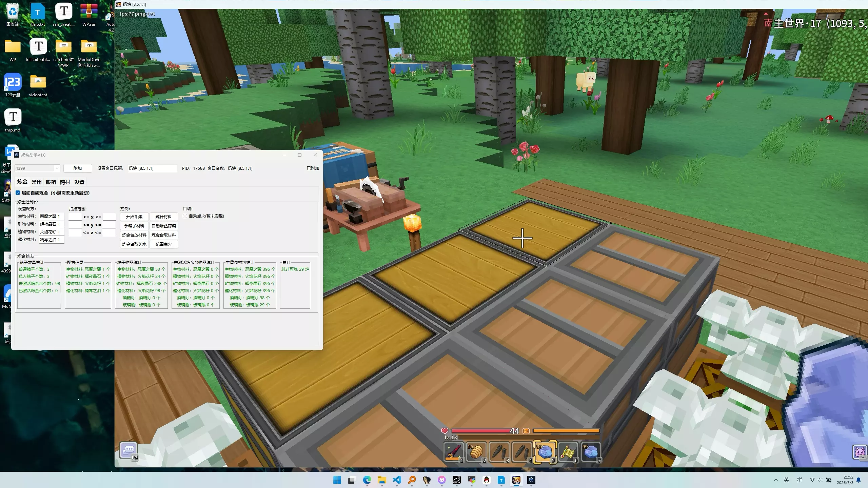868x488 pixels.
Task: Click the 炼金台取药水 button
Action: pyautogui.click(x=134, y=244)
